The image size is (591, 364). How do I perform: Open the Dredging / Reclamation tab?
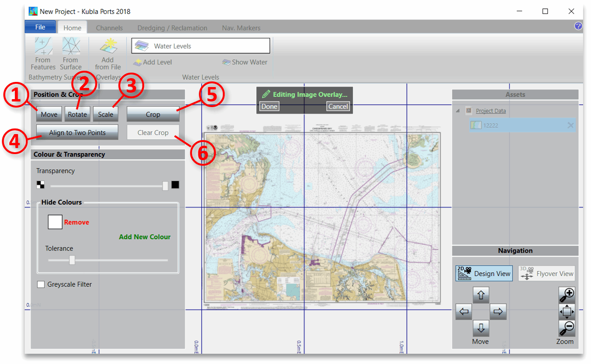pyautogui.click(x=172, y=28)
